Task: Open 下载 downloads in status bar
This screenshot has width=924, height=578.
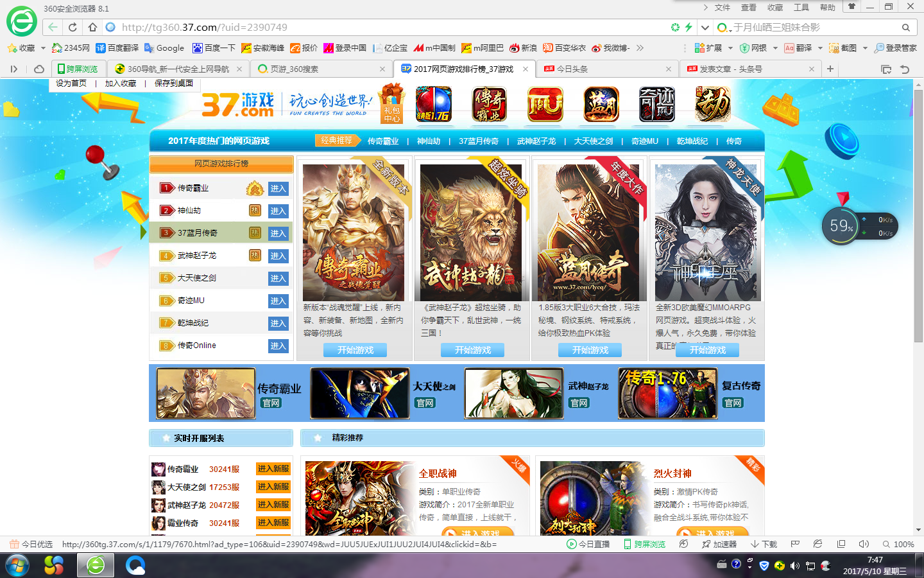Action: (764, 544)
